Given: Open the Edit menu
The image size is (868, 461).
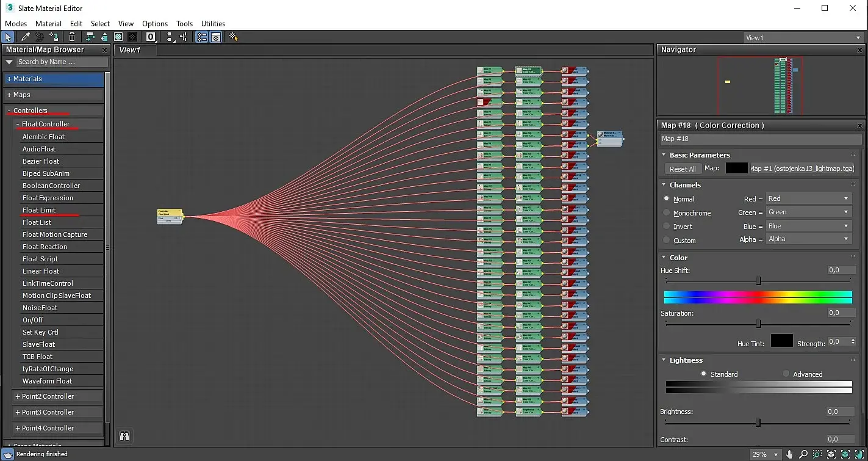Looking at the screenshot, I should coord(76,23).
